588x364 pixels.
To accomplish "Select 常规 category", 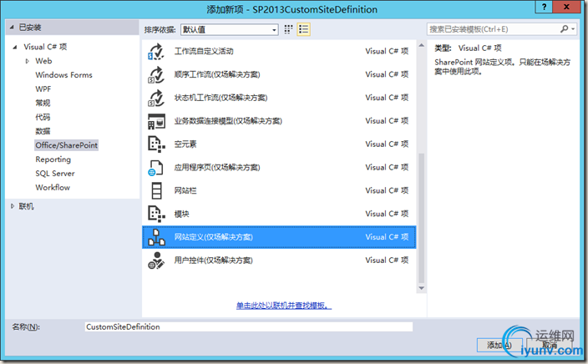I will tap(43, 103).
